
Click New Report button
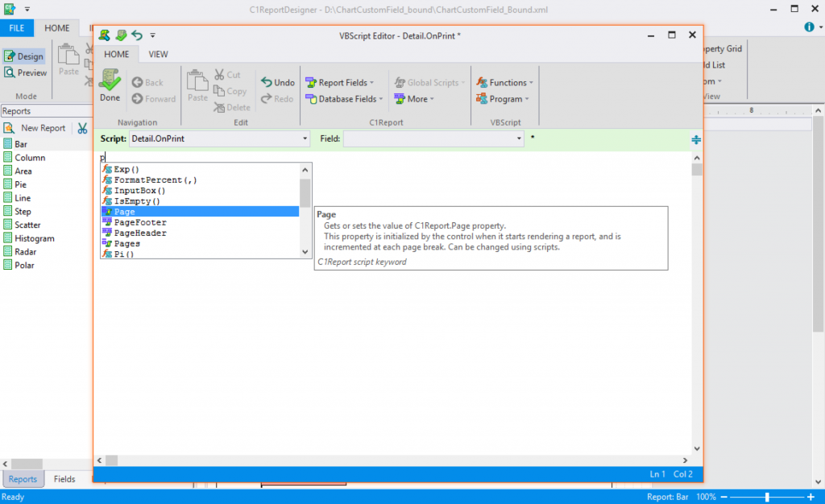click(35, 128)
